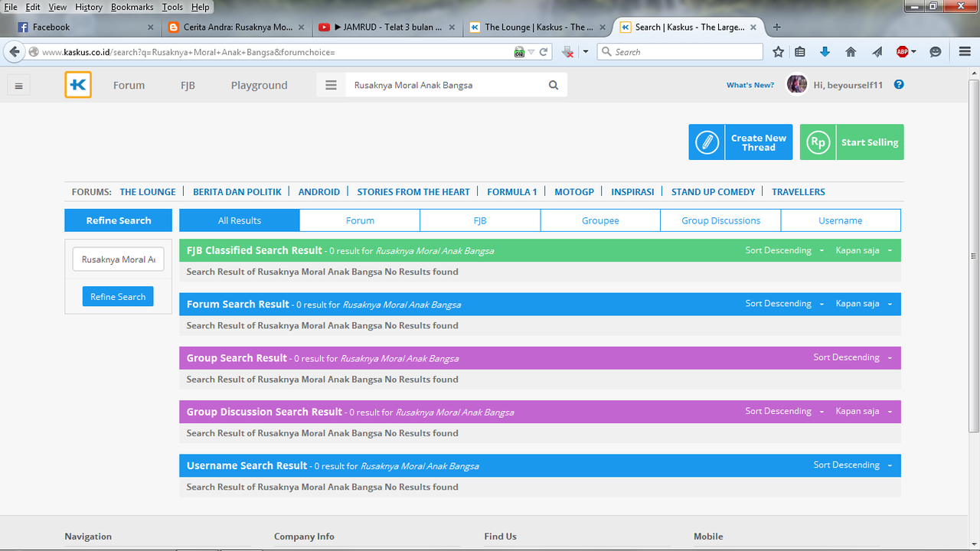Click the beyourself11 profile avatar

tap(797, 84)
